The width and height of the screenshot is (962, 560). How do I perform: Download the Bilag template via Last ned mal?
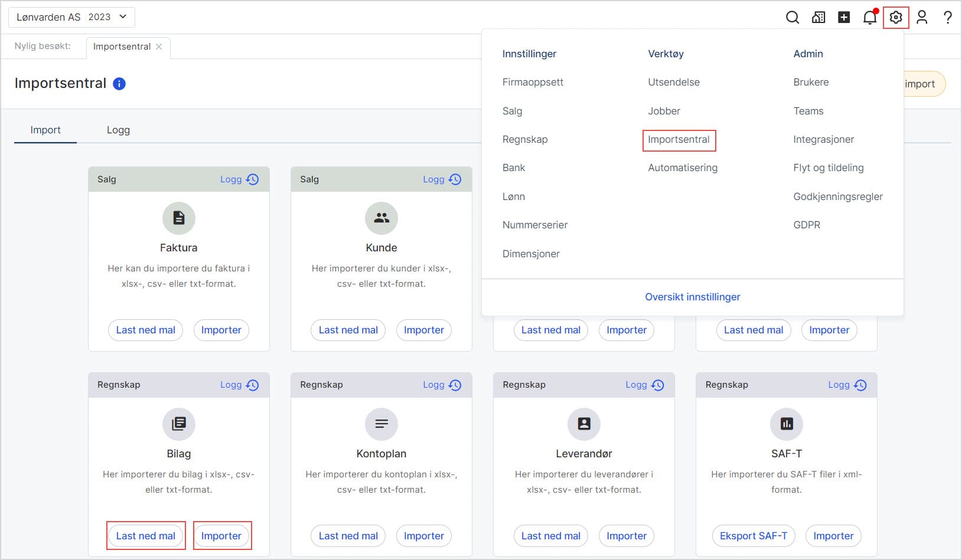146,536
